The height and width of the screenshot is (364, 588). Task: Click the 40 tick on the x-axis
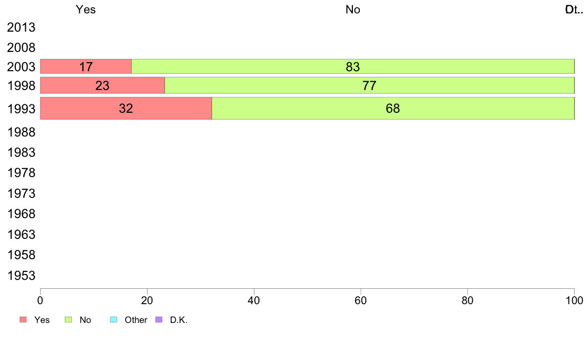[x=254, y=300]
